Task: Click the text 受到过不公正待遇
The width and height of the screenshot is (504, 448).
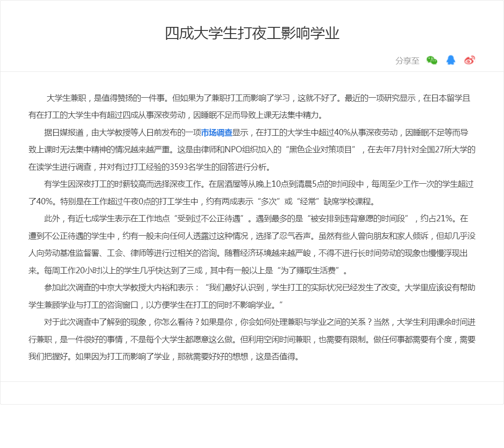Action: [x=209, y=219]
